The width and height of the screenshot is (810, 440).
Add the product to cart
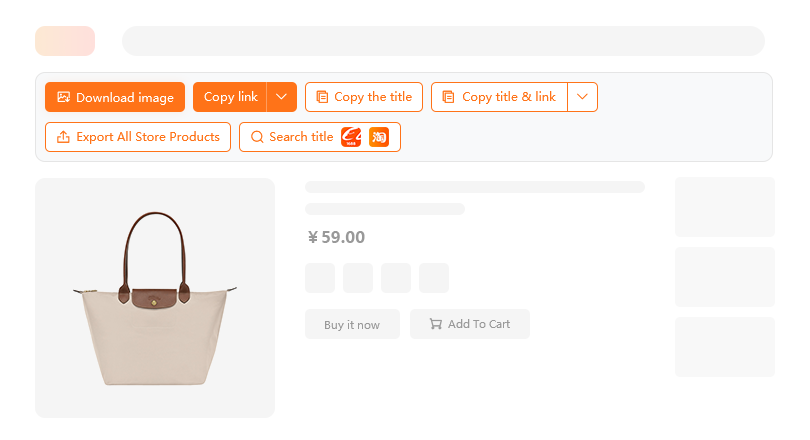coord(470,324)
